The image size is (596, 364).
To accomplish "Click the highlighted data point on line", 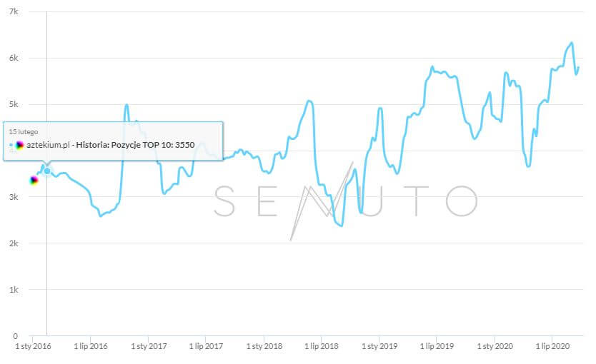I will click(47, 171).
